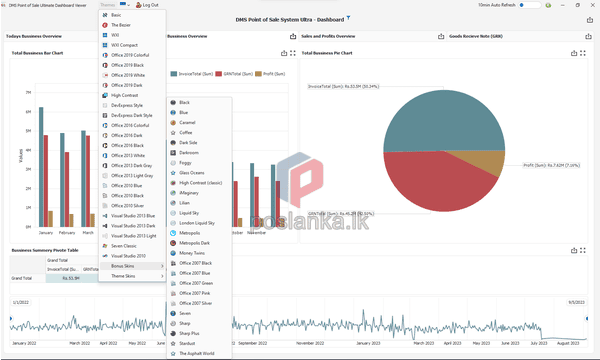This screenshot has height=360, width=600.
Task: Maximize the Total Business Bar Chart panel
Action: 293,53
